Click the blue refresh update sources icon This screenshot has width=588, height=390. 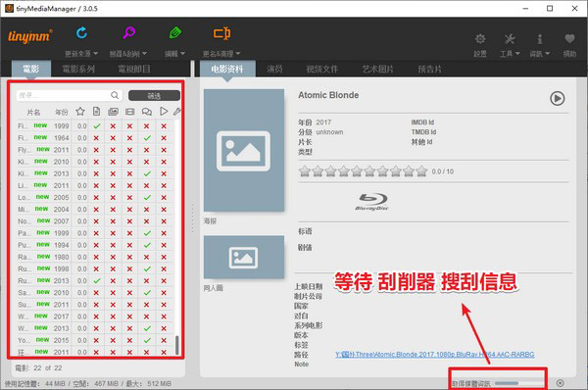pyautogui.click(x=81, y=33)
